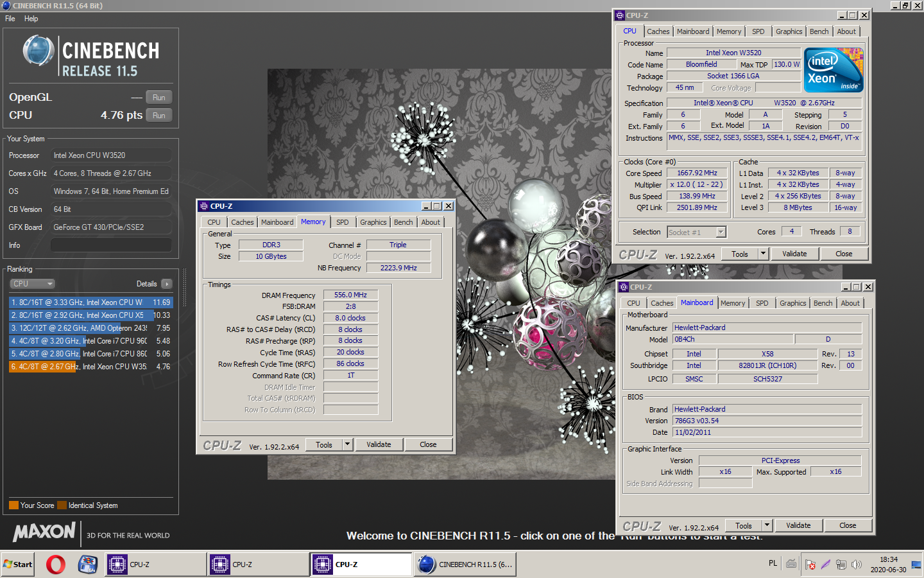Open the volume speaker tray icon
Viewport: 924px width, 578px height.
tap(856, 565)
